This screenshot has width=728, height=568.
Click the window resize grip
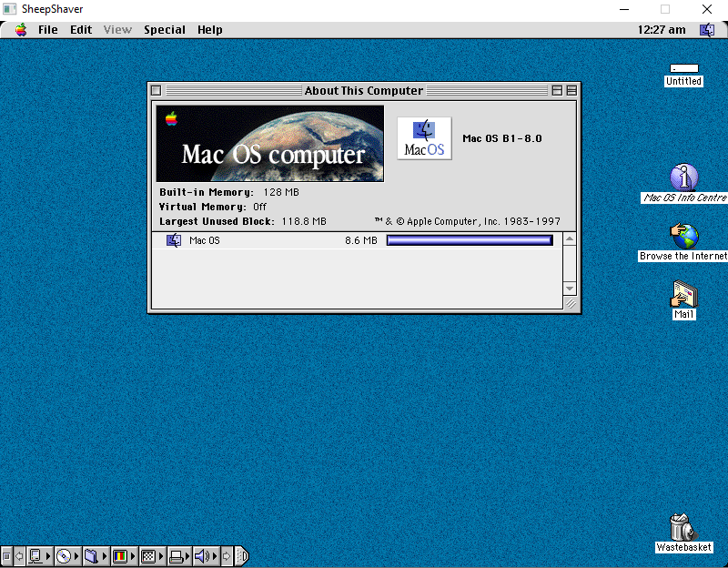click(x=571, y=303)
